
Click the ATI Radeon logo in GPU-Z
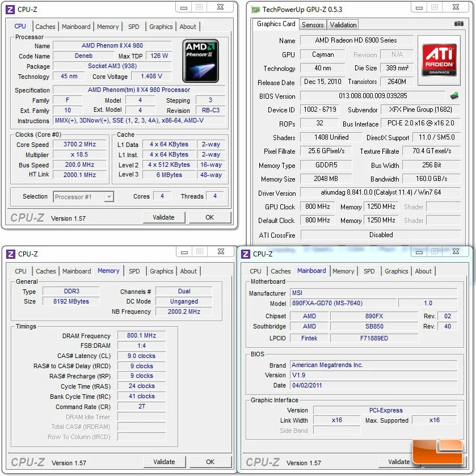click(439, 60)
